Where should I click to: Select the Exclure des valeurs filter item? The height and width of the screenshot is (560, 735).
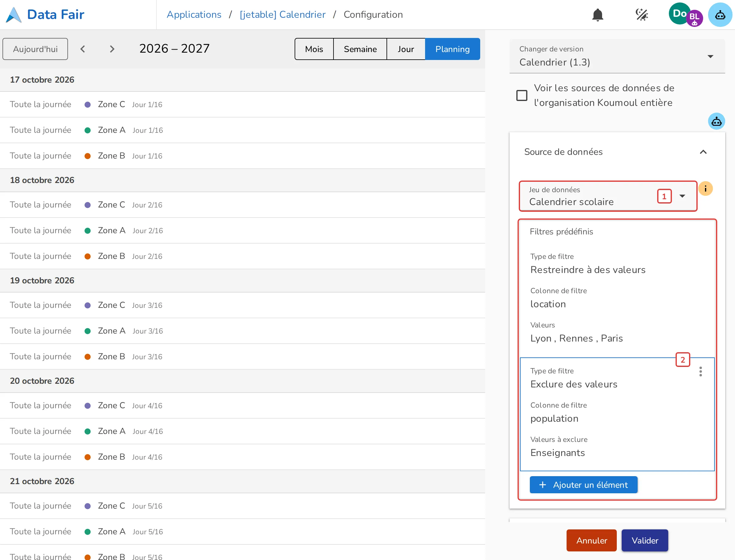point(617,414)
